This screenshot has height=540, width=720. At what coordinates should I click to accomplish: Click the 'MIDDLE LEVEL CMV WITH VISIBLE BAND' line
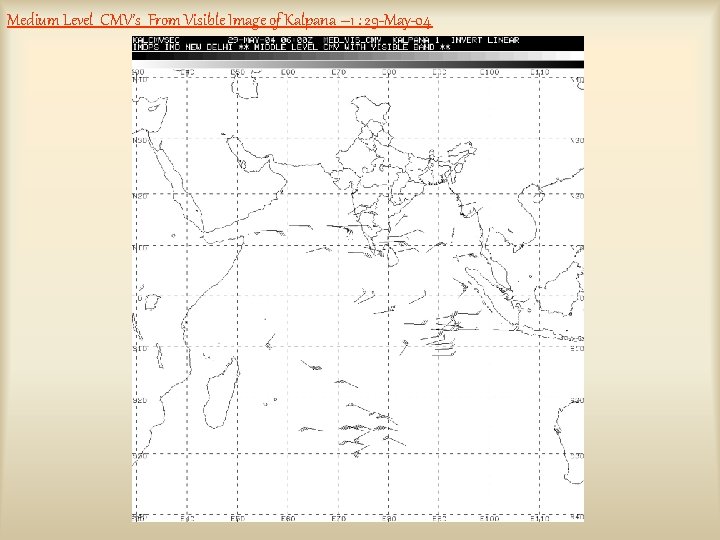[x=344, y=47]
